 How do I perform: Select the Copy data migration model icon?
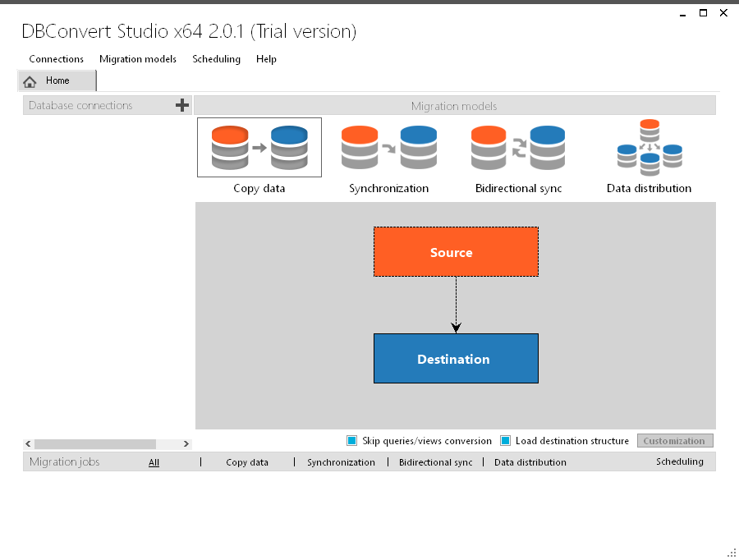[259, 147]
